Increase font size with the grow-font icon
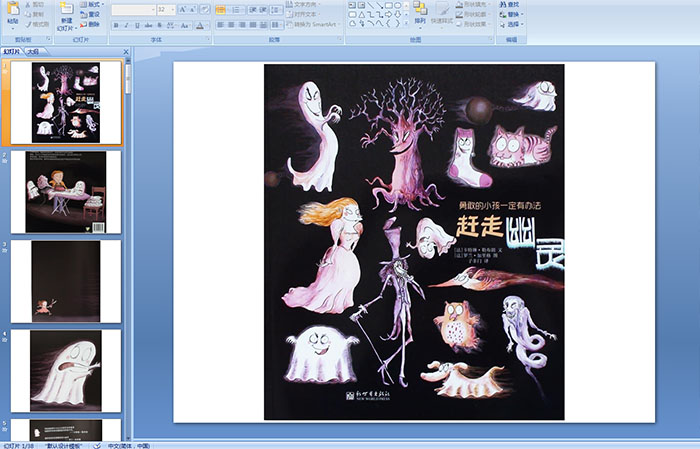This screenshot has height=449, width=700. click(183, 9)
